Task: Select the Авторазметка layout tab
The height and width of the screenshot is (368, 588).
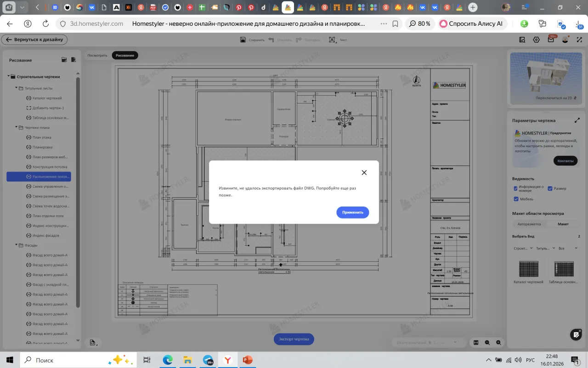Action: (x=529, y=224)
